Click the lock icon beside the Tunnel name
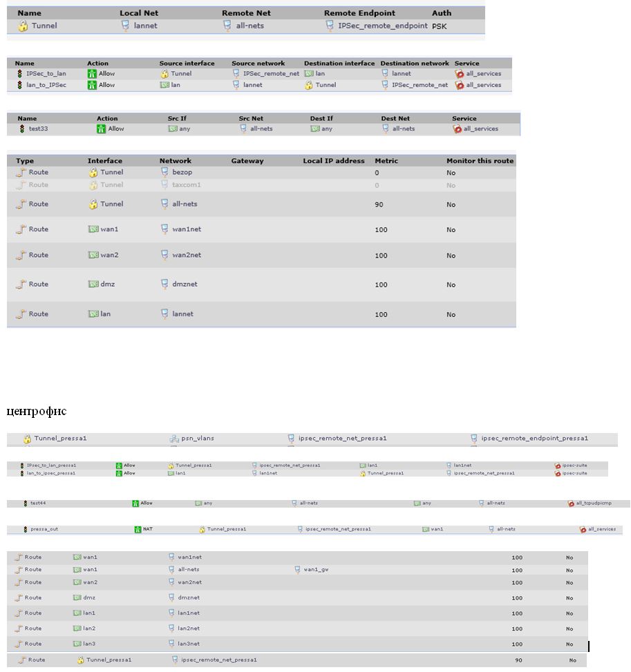631x672 pixels. point(23,26)
